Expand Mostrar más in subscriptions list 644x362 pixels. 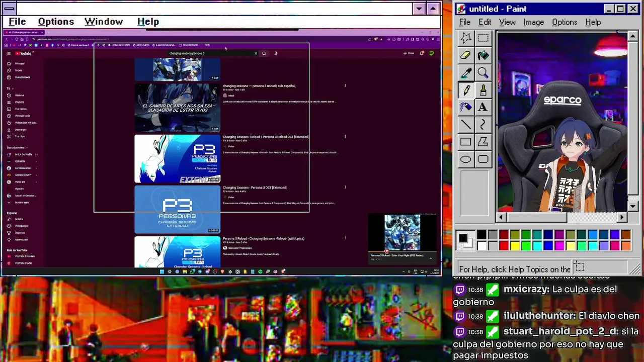point(18,202)
